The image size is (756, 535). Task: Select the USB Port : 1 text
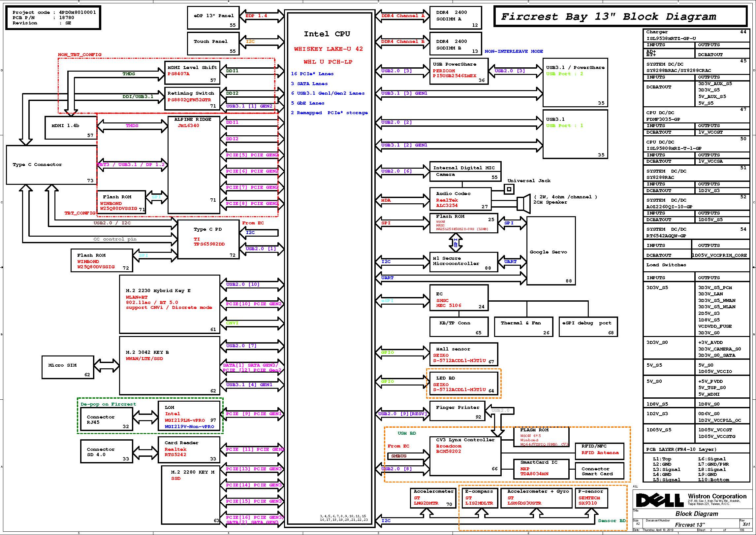(564, 126)
